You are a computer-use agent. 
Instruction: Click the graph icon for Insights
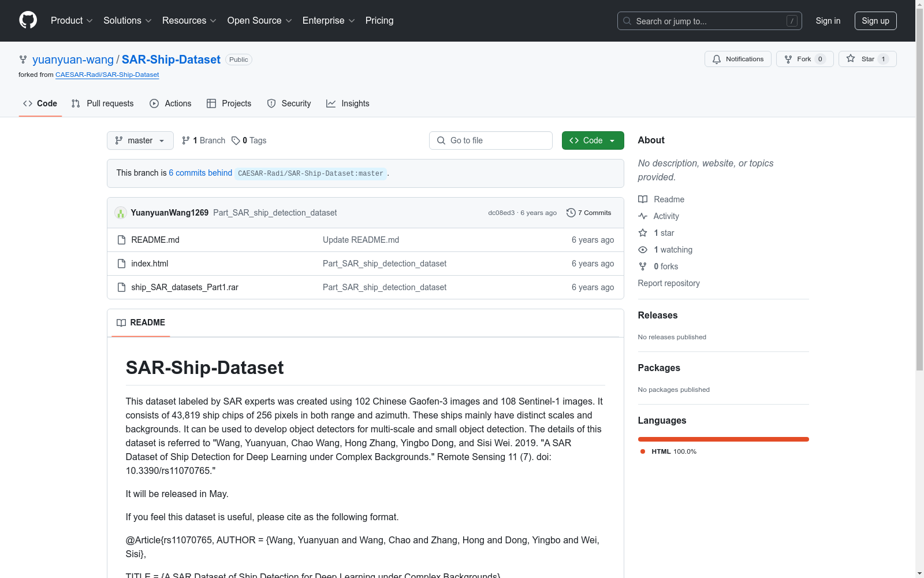point(331,103)
